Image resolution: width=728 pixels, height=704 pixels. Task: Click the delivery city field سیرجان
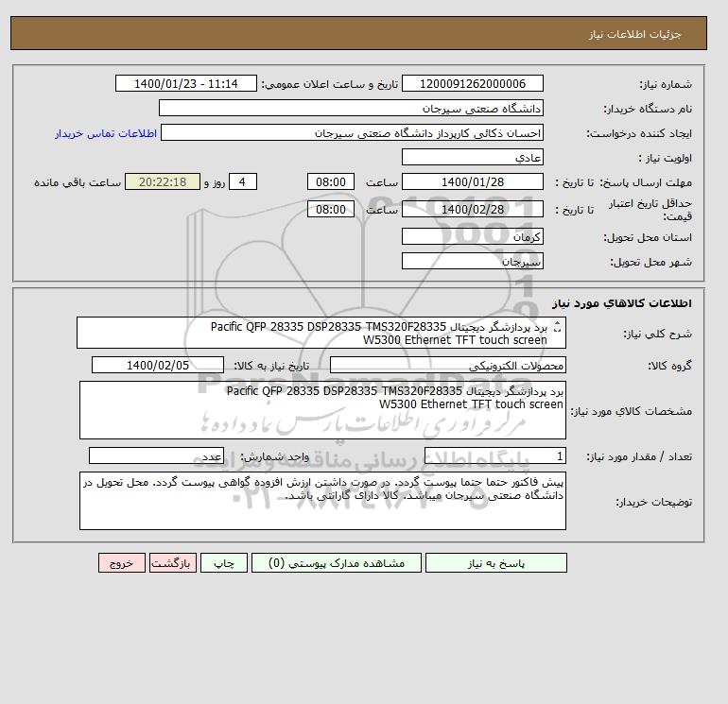point(472,261)
